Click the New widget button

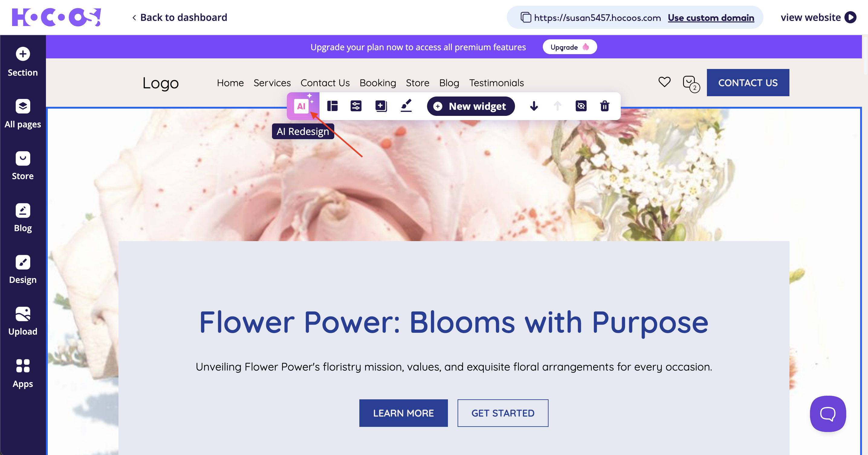(x=470, y=106)
